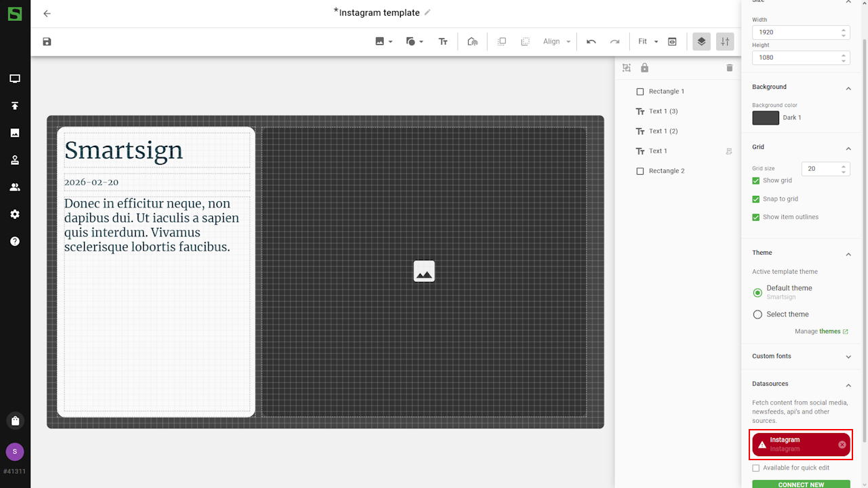Edit template name pencil icon
868x488 pixels.
click(427, 12)
